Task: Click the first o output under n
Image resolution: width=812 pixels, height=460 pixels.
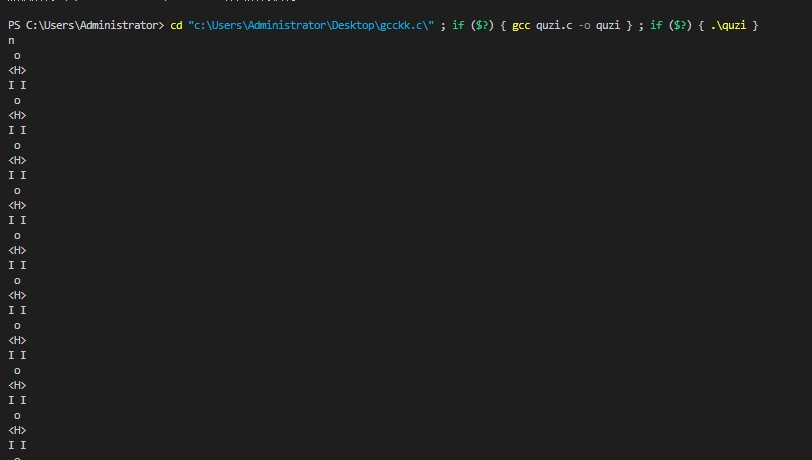Action: (17, 55)
